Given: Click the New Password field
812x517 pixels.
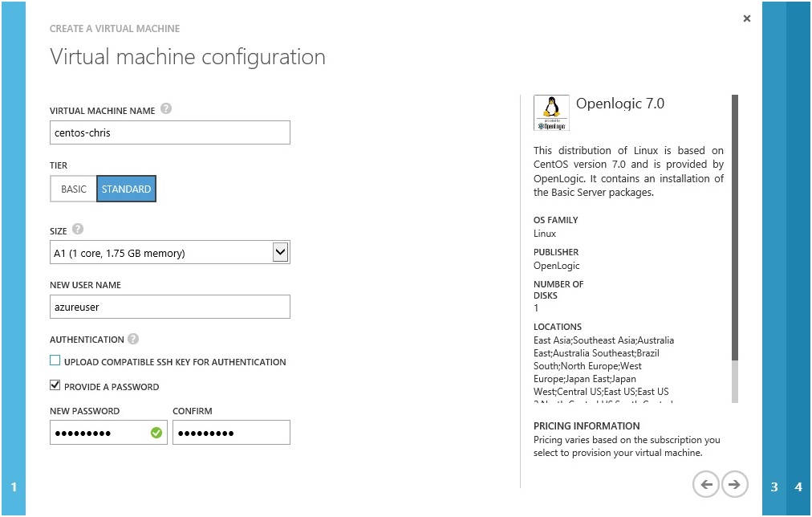Looking at the screenshot, I should [109, 433].
